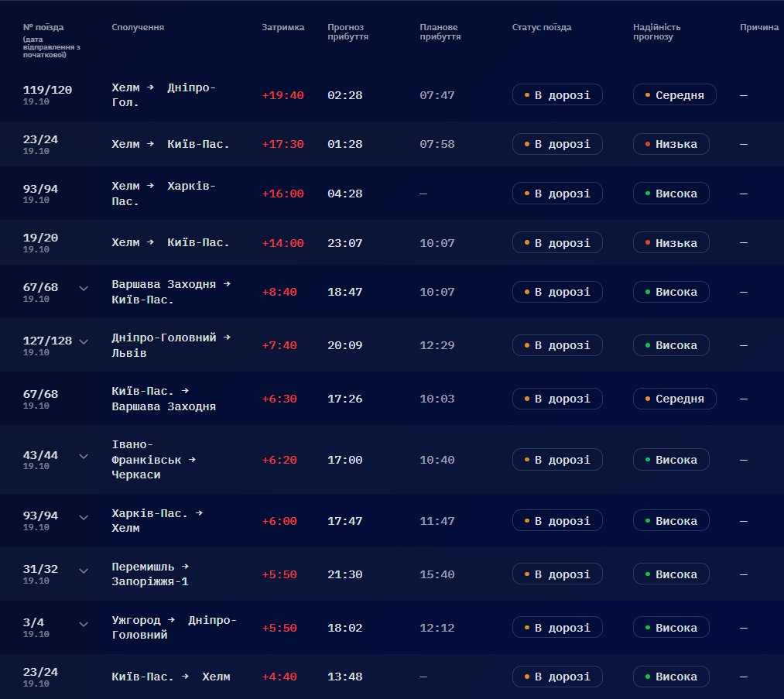The width and height of the screenshot is (784, 699).
Task: Select train number 19/20
Action: (40, 238)
